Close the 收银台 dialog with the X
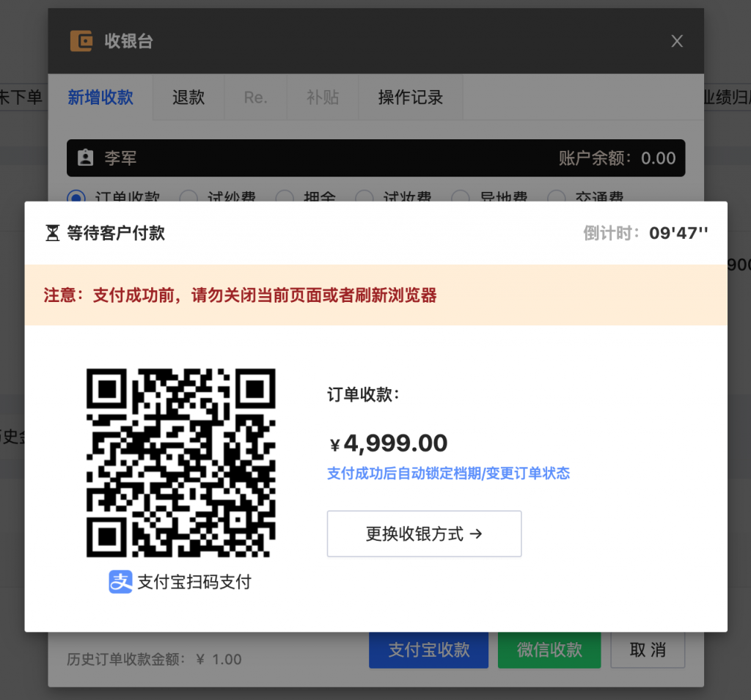 pos(677,41)
